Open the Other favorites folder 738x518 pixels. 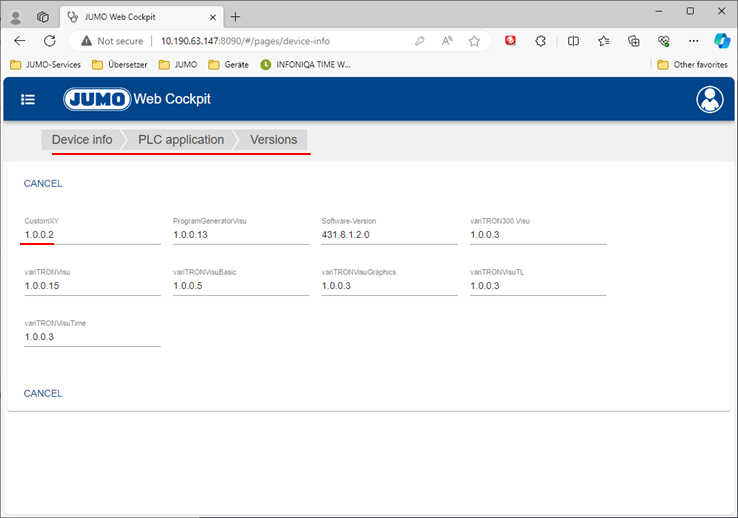pos(692,65)
